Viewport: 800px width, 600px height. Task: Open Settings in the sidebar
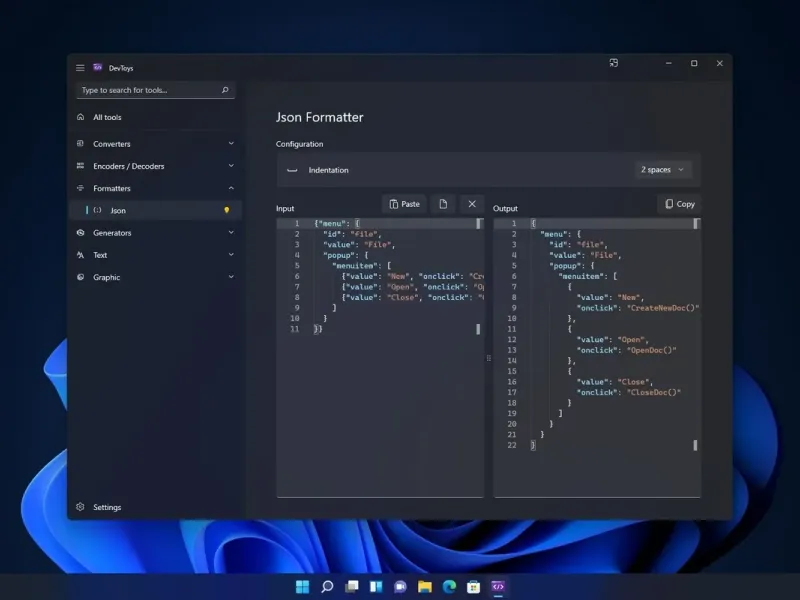pos(155,507)
